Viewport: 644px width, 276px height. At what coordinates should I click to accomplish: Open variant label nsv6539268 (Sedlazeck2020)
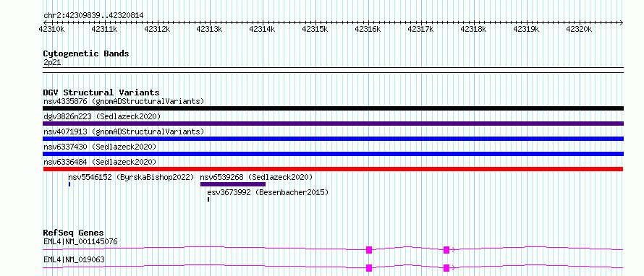[256, 177]
